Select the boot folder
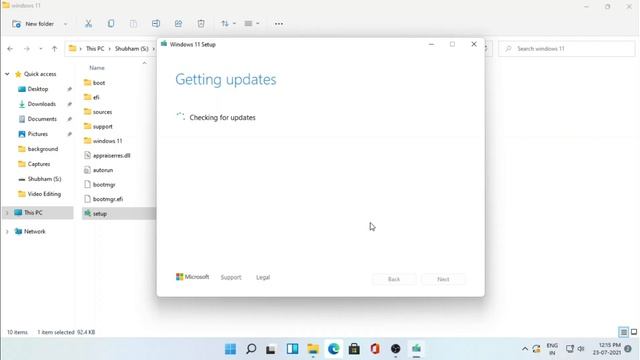 point(99,82)
